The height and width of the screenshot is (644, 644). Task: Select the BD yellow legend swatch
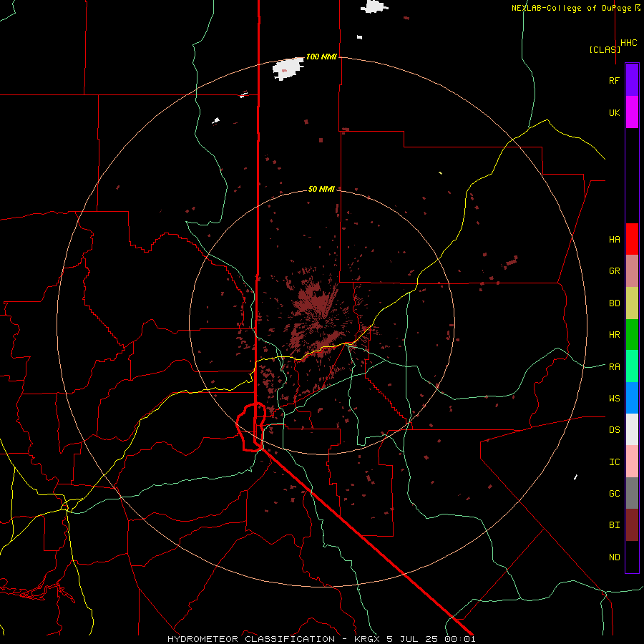pos(632,303)
